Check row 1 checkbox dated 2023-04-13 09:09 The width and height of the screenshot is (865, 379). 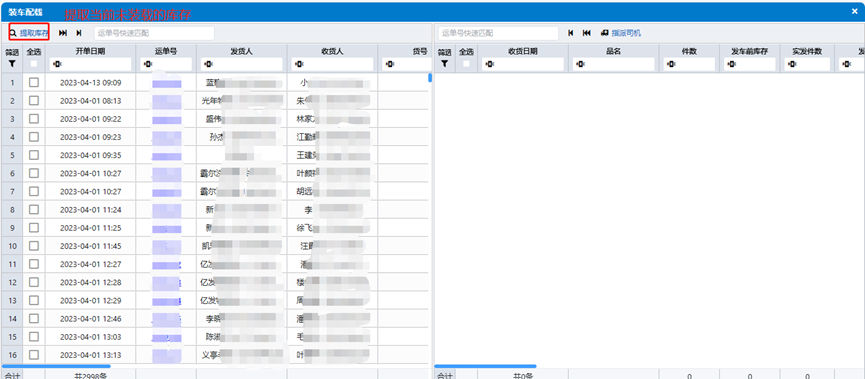pyautogui.click(x=34, y=82)
